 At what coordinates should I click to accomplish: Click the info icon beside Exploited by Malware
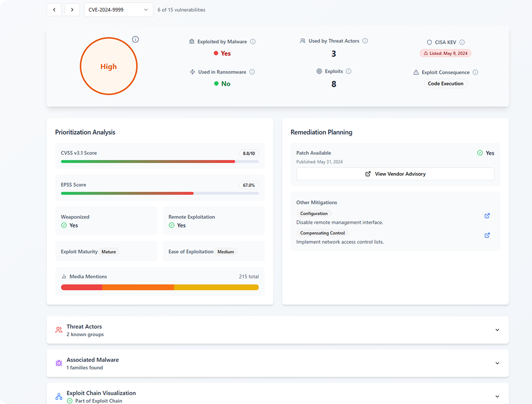pyautogui.click(x=252, y=42)
